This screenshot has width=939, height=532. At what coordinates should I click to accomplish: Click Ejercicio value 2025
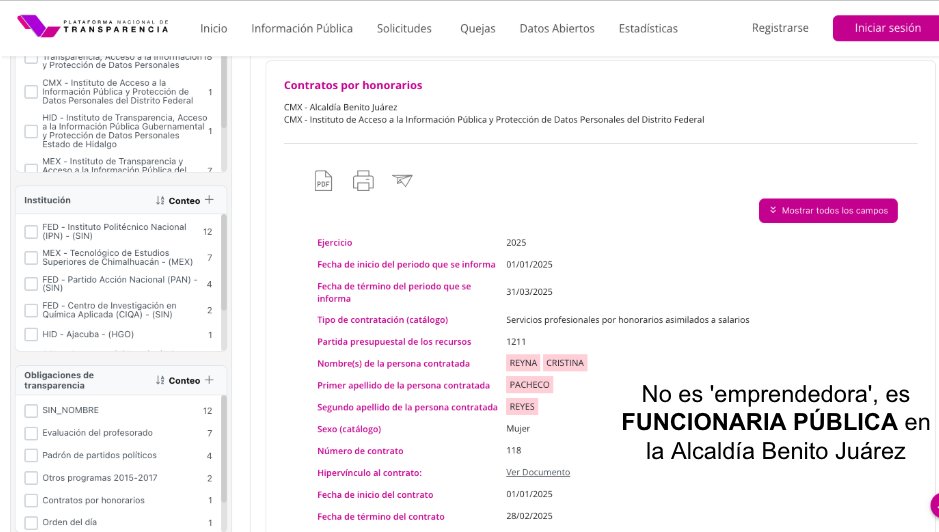[516, 243]
